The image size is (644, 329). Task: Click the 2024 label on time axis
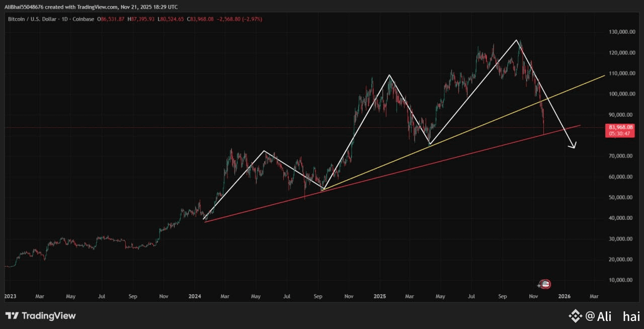point(195,296)
